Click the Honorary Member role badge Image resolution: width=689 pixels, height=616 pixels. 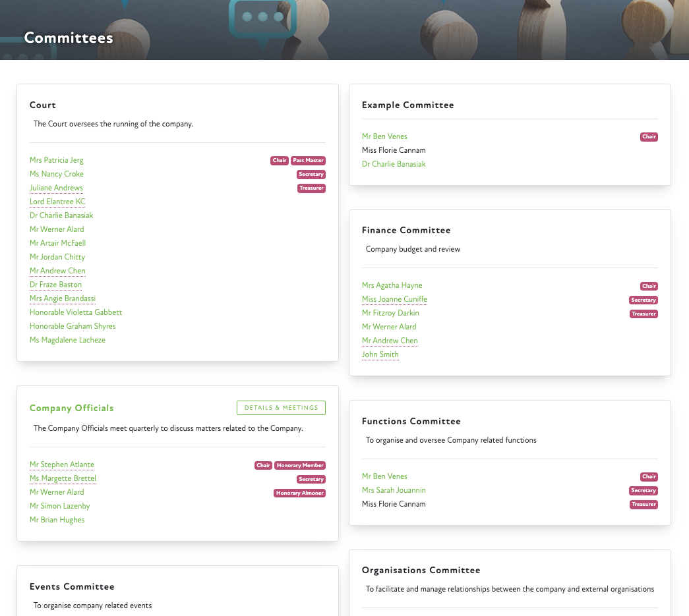click(300, 465)
